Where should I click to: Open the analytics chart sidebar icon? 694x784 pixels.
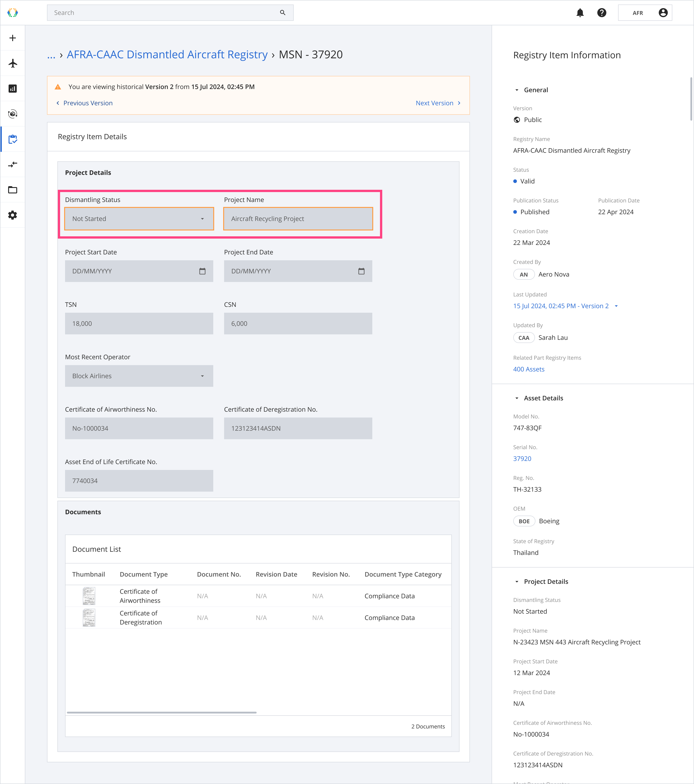click(13, 89)
